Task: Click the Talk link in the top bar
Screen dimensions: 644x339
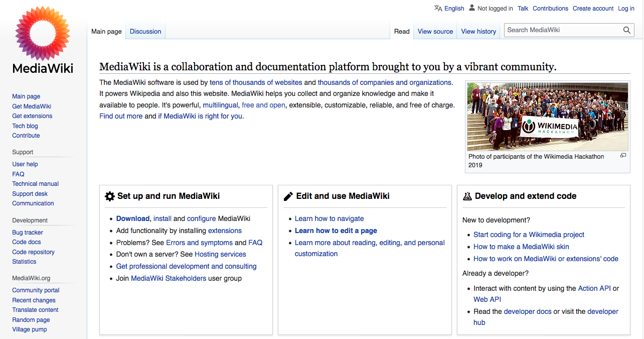Action: [523, 9]
